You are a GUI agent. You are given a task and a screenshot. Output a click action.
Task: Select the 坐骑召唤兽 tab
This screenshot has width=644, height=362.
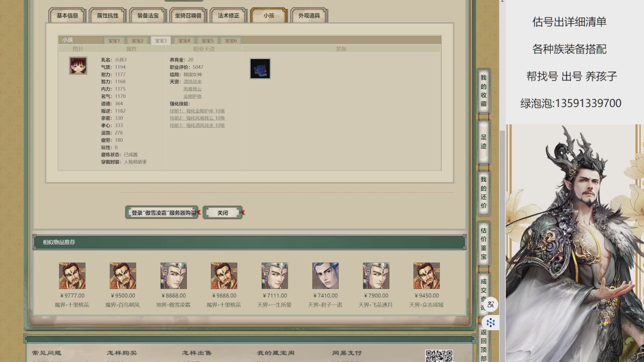(x=188, y=15)
